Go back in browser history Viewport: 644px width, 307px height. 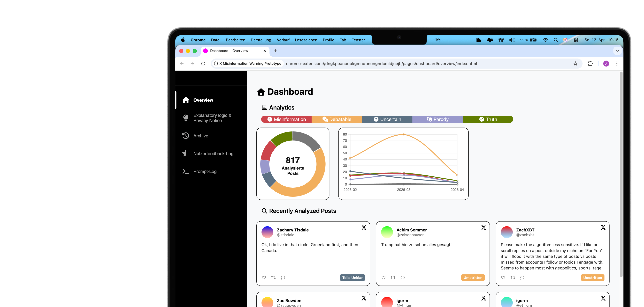[182, 64]
